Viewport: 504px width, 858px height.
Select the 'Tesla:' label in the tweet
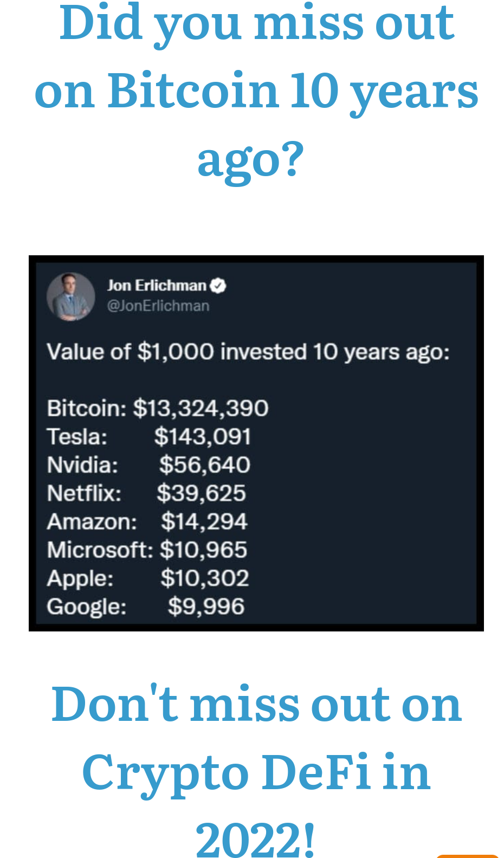pyautogui.click(x=77, y=437)
